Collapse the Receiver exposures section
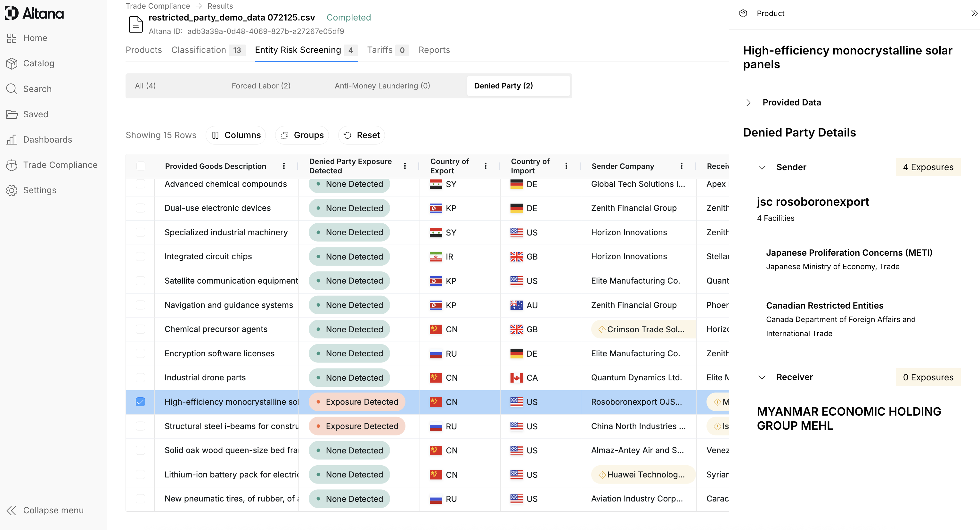This screenshot has height=530, width=980. coord(762,377)
